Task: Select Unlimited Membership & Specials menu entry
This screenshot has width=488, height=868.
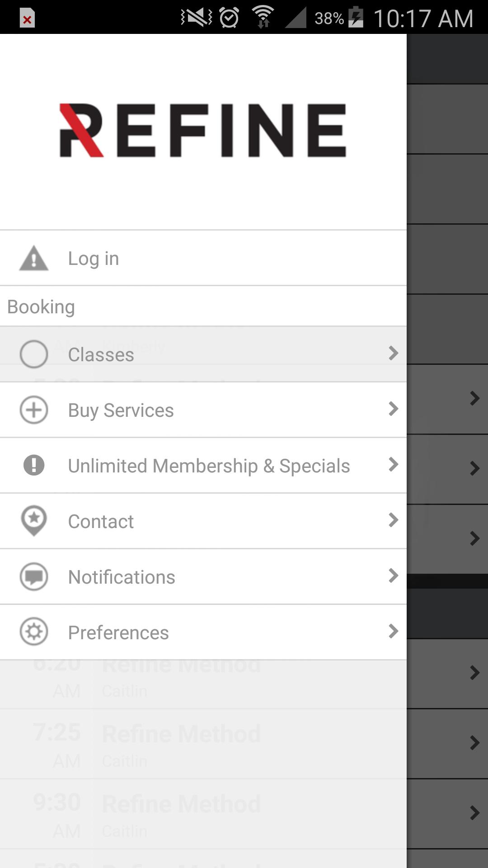Action: pos(209,466)
